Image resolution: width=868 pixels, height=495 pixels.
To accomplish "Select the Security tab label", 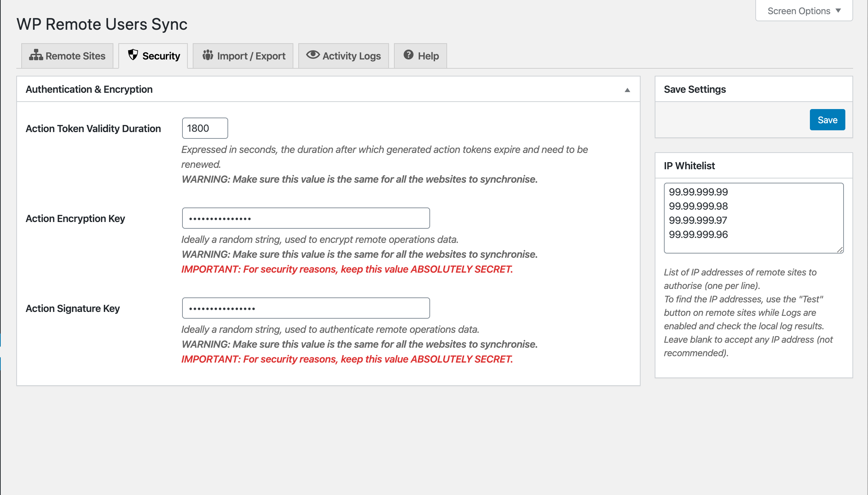I will 161,56.
